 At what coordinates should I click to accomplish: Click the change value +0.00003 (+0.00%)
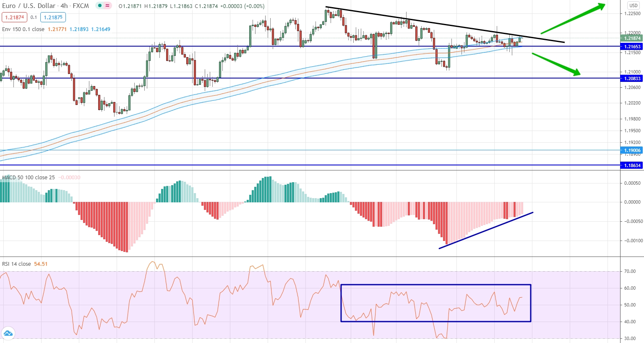click(x=242, y=6)
